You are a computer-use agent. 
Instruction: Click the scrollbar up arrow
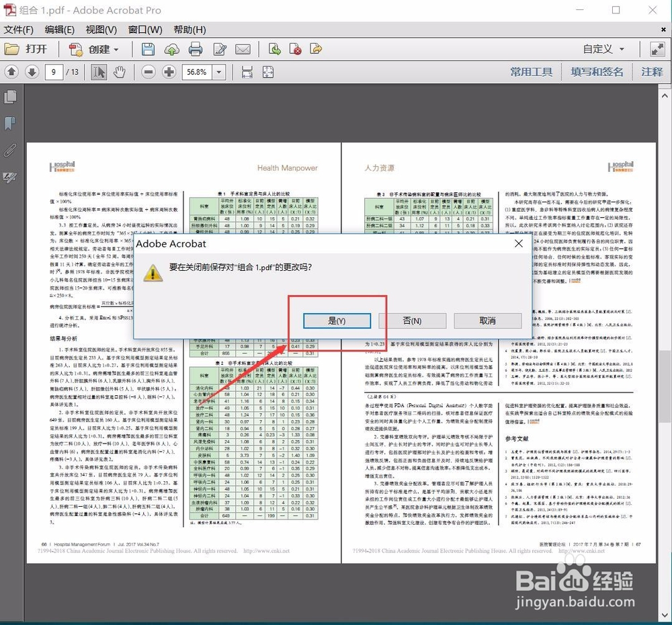pos(665,95)
